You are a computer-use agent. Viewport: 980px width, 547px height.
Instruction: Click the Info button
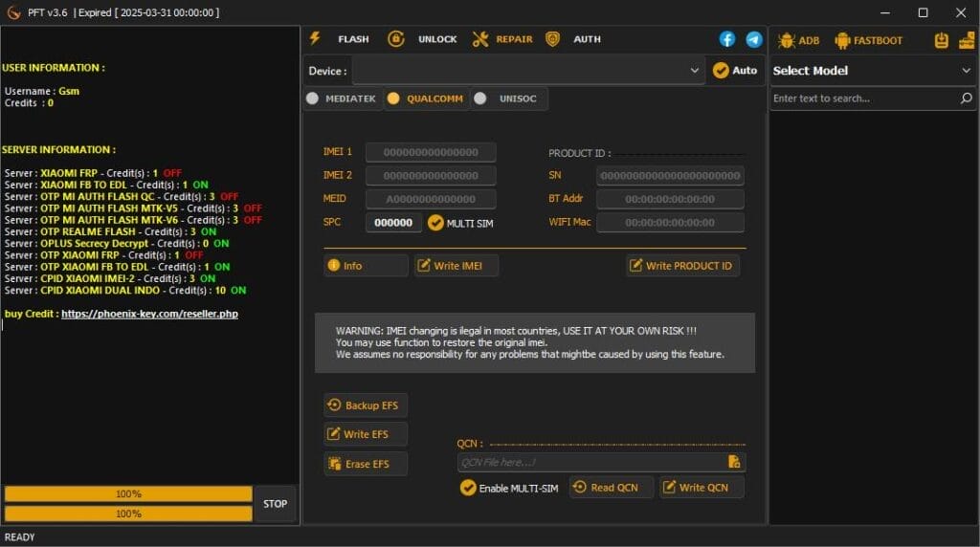click(367, 266)
